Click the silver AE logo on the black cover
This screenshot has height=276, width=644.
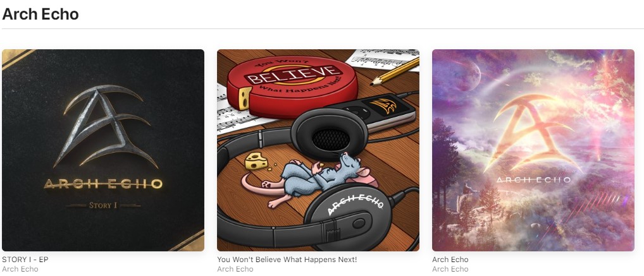(x=106, y=126)
